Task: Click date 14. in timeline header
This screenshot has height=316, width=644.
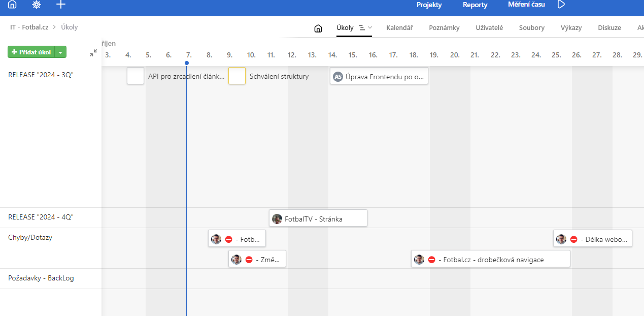Action: point(332,55)
